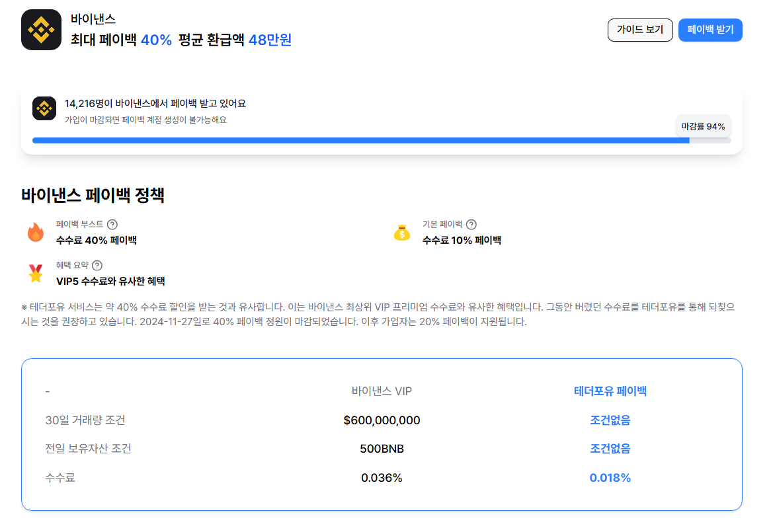Click the small Binance logo in the signup progress card
This screenshot has width=773, height=532.
click(44, 108)
